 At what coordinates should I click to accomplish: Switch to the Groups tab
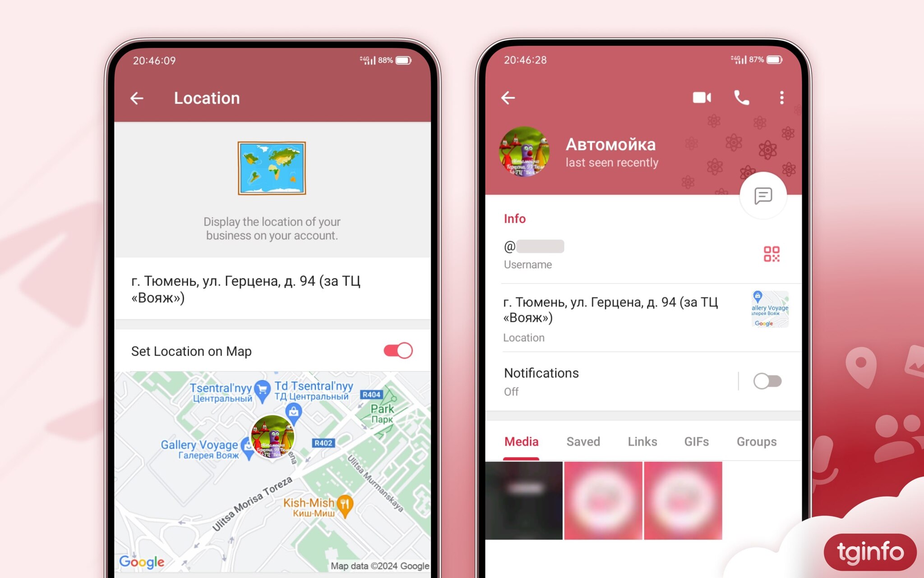[x=757, y=441]
